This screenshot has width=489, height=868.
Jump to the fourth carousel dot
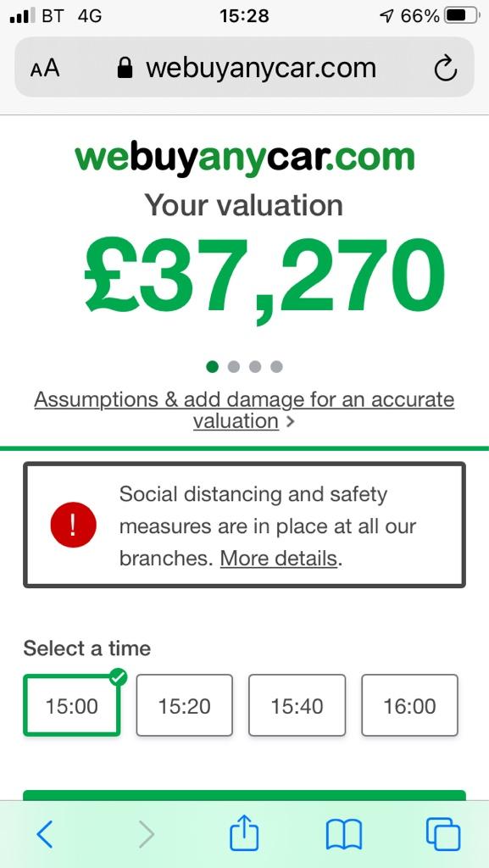(276, 366)
